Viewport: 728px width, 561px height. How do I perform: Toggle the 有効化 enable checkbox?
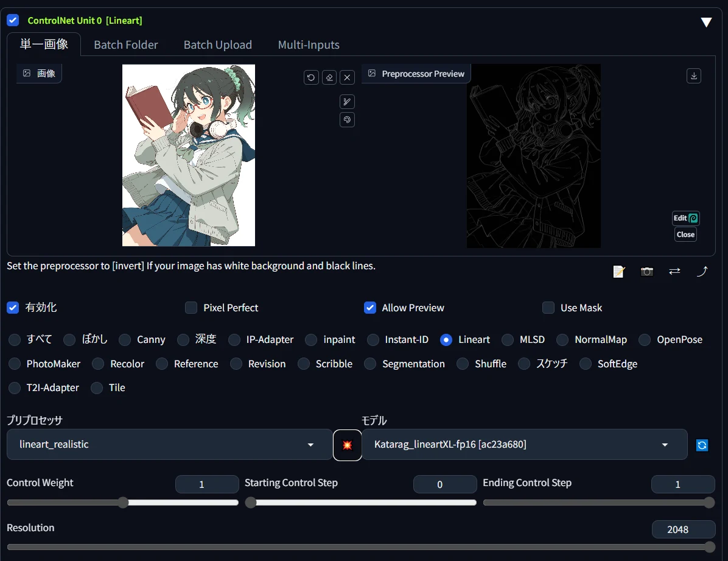[13, 308]
